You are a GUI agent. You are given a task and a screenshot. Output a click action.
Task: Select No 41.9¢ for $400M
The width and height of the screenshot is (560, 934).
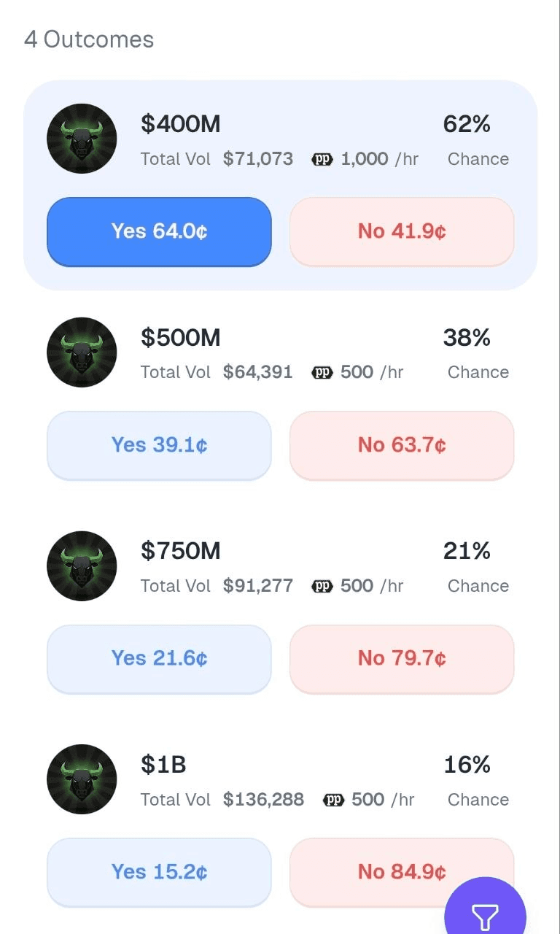pyautogui.click(x=402, y=231)
